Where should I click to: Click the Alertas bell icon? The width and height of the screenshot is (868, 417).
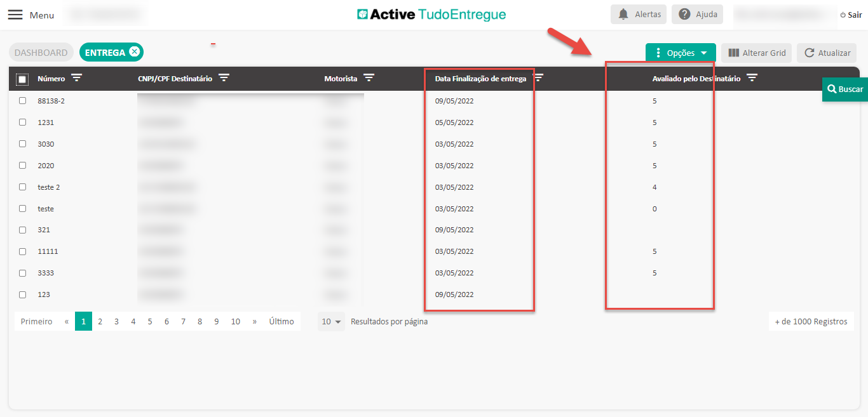point(623,14)
